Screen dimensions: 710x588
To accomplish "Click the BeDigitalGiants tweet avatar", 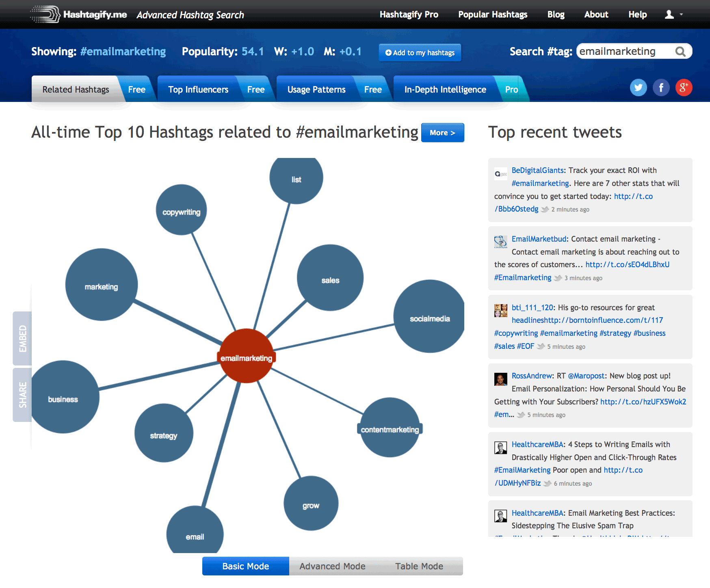I will pos(500,174).
